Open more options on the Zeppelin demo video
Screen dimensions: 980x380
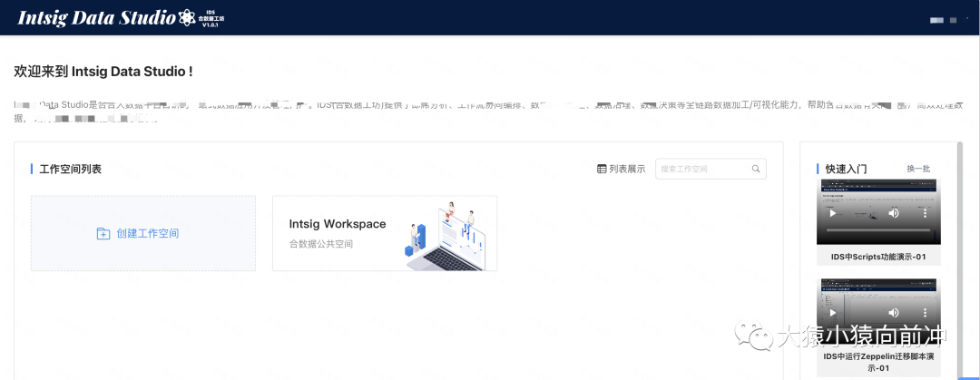[926, 313]
